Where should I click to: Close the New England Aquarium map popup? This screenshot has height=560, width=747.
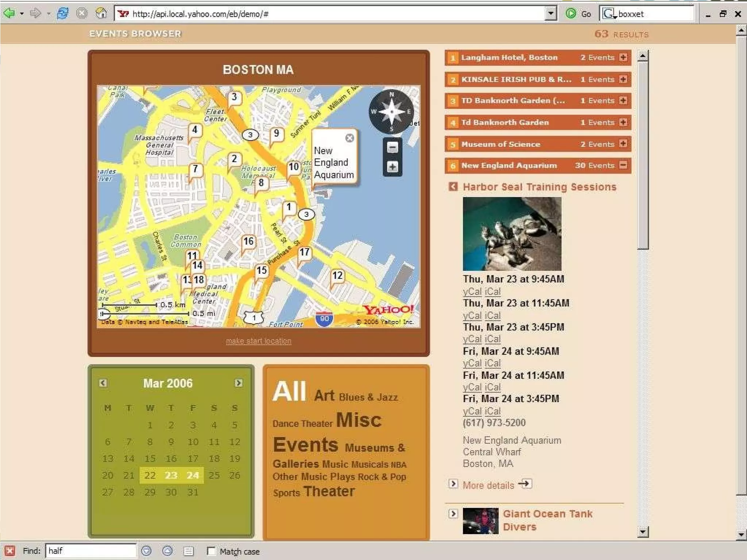[x=349, y=138]
